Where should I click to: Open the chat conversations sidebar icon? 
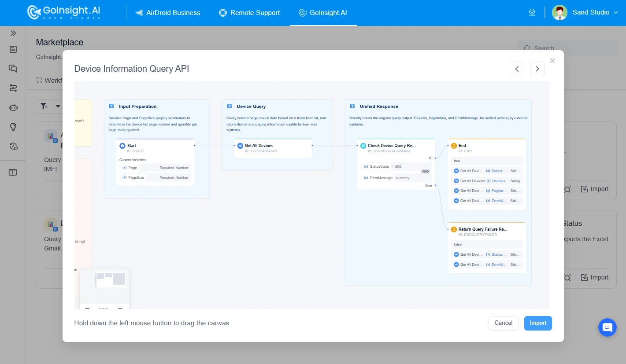click(13, 69)
